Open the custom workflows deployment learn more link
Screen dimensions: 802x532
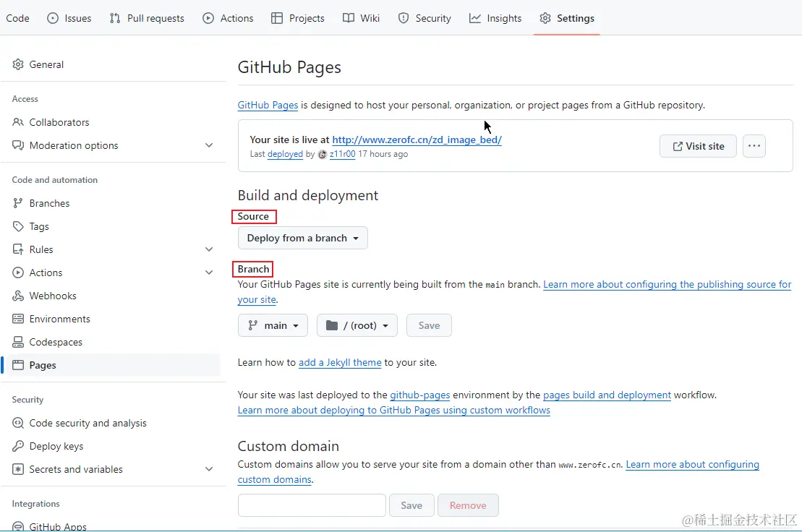[x=394, y=411]
